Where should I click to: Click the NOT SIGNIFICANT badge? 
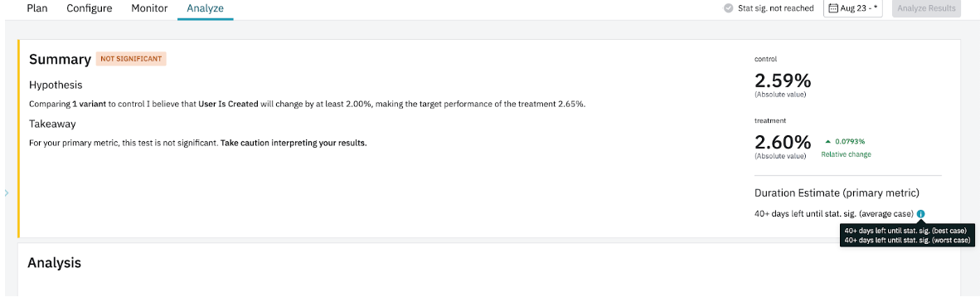point(131,59)
